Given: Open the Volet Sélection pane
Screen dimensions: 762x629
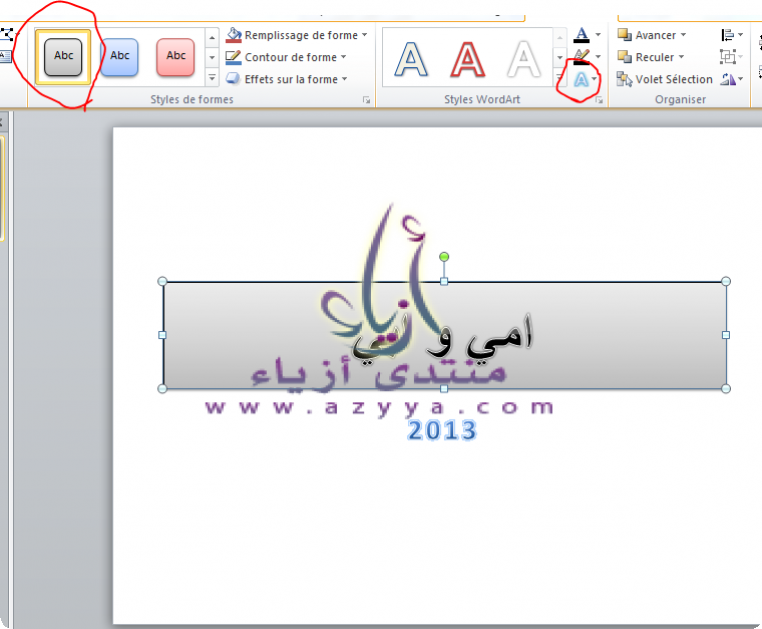Looking at the screenshot, I should pos(665,79).
